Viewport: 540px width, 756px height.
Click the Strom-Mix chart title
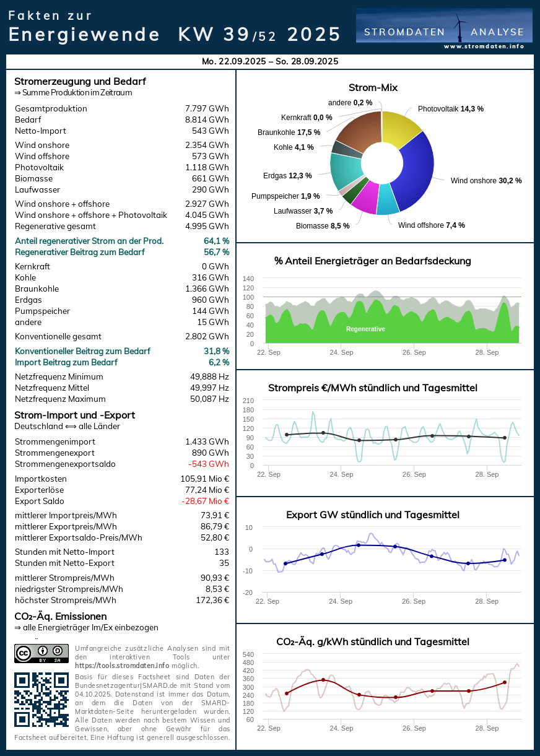[373, 88]
